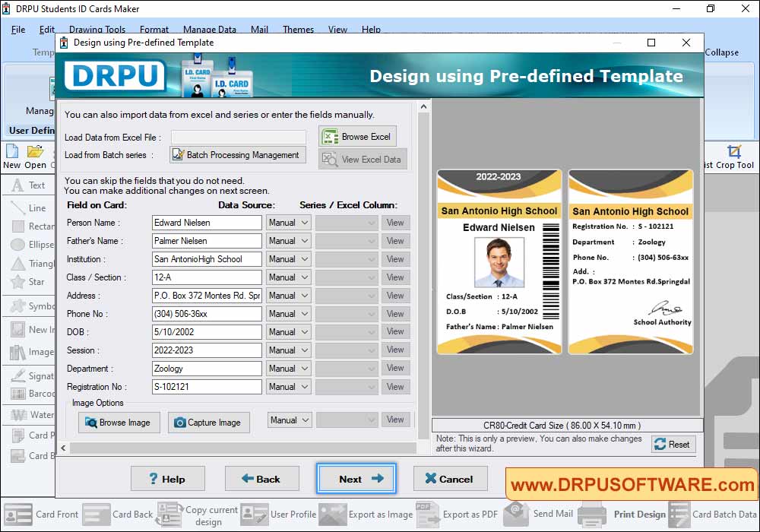760x532 pixels.
Task: Select the Signature tool
Action: pyautogui.click(x=32, y=376)
